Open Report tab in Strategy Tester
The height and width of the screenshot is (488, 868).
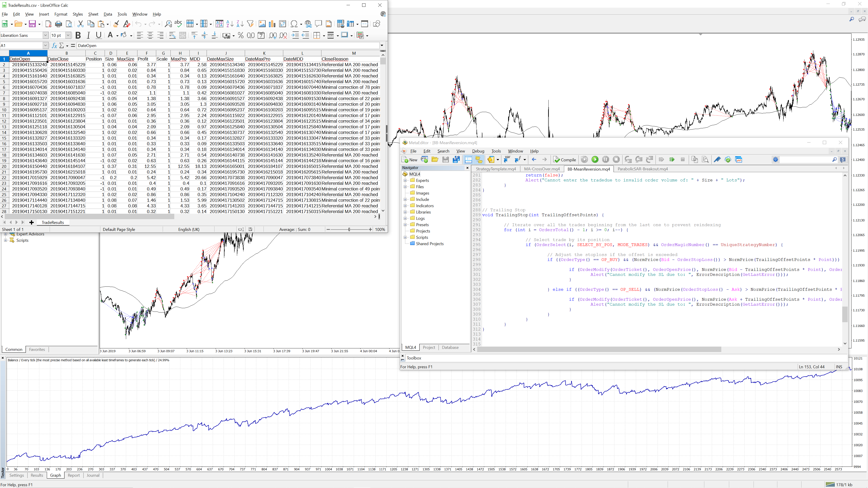point(74,475)
